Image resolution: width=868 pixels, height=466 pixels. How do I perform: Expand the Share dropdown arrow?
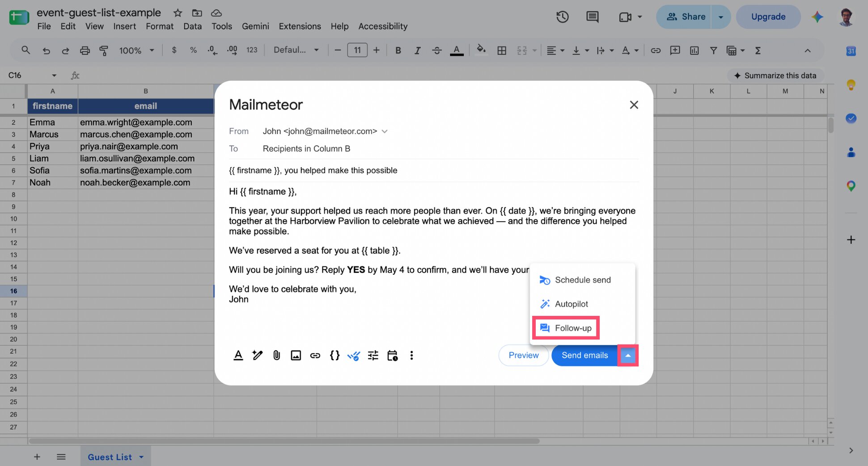721,17
